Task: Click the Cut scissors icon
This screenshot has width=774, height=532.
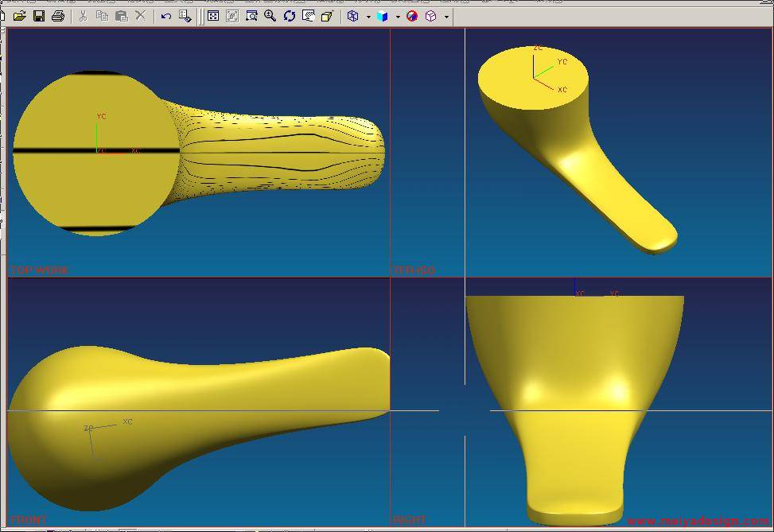Action: [82, 16]
